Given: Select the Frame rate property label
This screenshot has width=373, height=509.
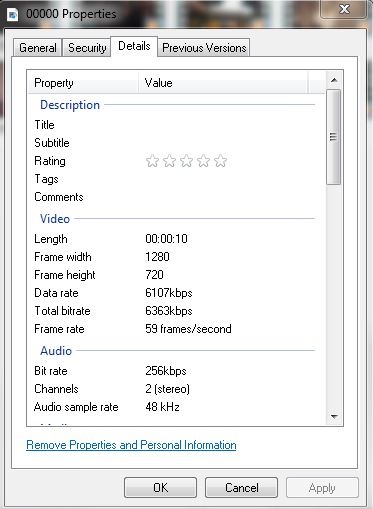Looking at the screenshot, I should click(x=59, y=329).
